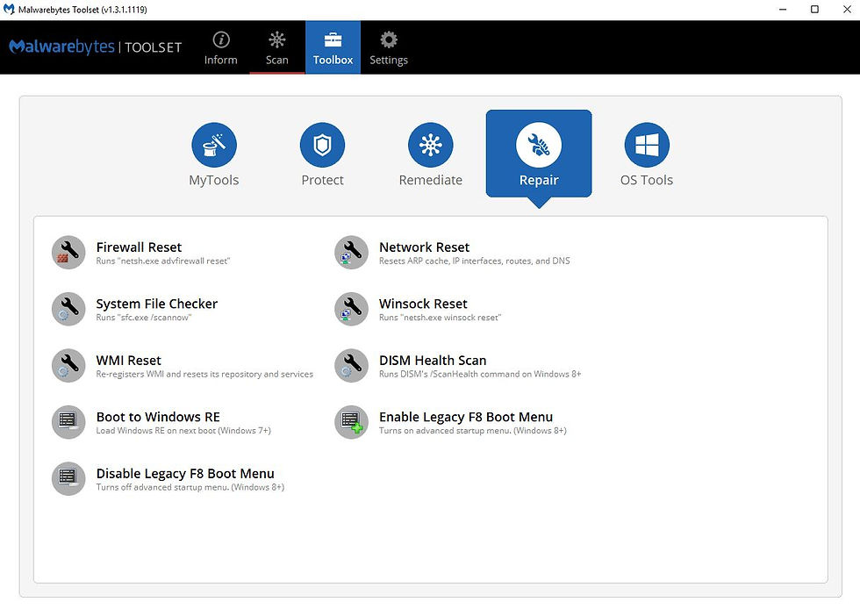Click 'Runs "sfc.exe /scannow"' description
The width and height of the screenshot is (860, 616).
144,318
